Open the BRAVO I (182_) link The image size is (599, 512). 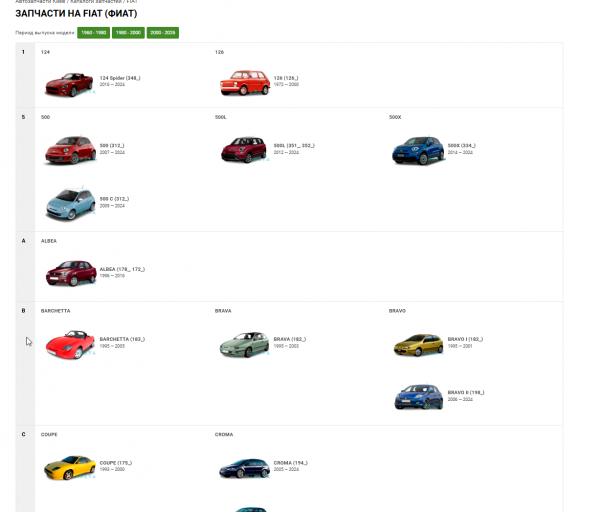(x=465, y=339)
